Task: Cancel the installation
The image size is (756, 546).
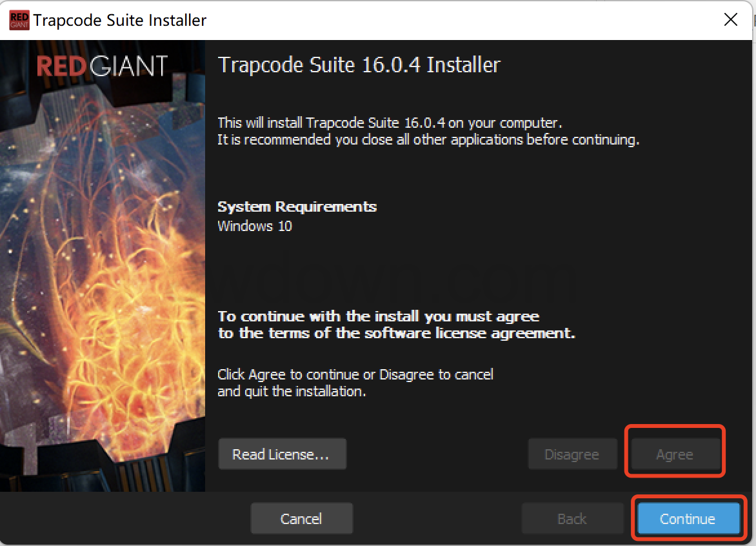Action: 301,519
